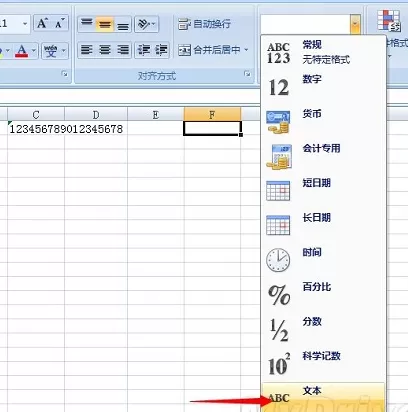This screenshot has height=412, width=408.
Task: Select column C header
Action: [x=36, y=114]
